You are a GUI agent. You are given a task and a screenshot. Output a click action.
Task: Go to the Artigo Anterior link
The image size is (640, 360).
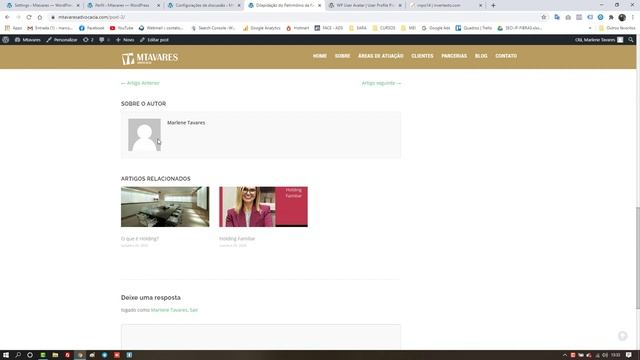(x=140, y=83)
